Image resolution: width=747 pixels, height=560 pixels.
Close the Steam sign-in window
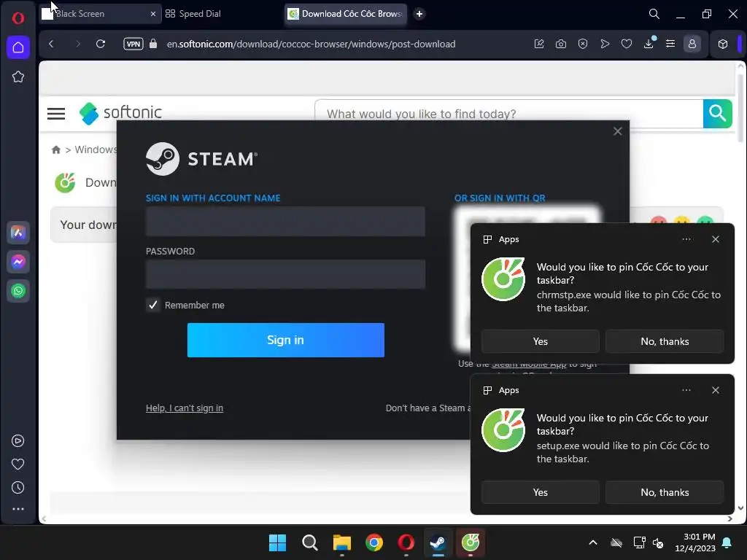coord(617,131)
